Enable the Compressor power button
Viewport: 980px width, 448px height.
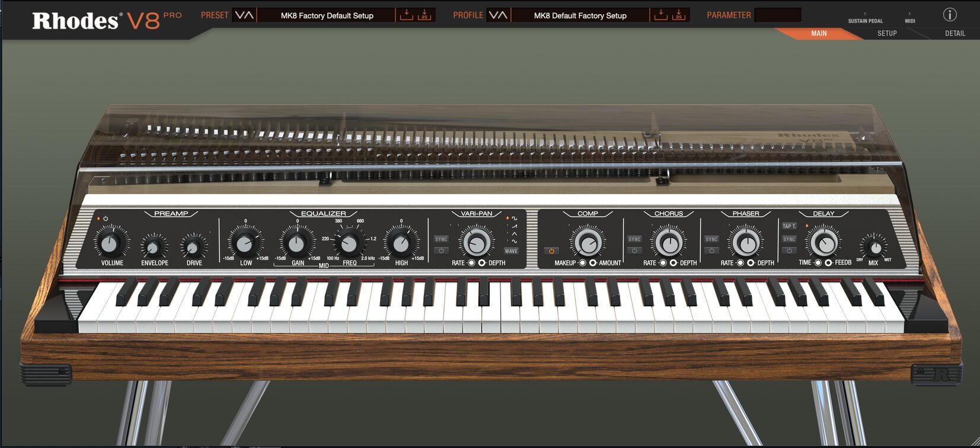551,251
